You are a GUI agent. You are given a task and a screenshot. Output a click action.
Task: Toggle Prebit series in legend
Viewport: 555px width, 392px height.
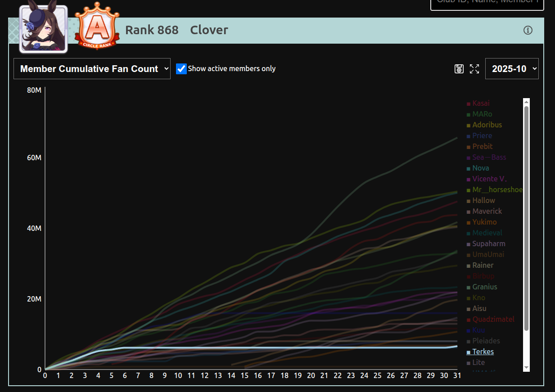(479, 146)
